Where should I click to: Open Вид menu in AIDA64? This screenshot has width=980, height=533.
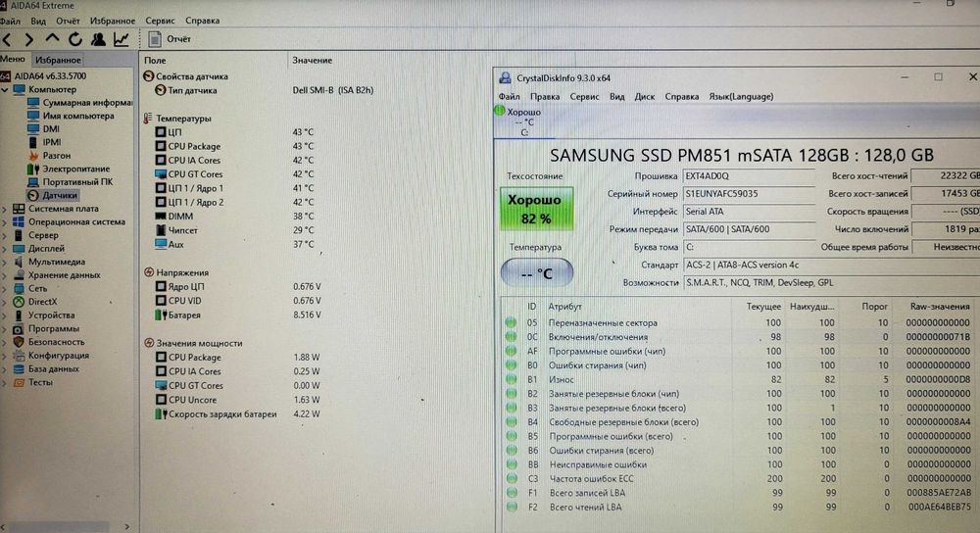click(38, 21)
